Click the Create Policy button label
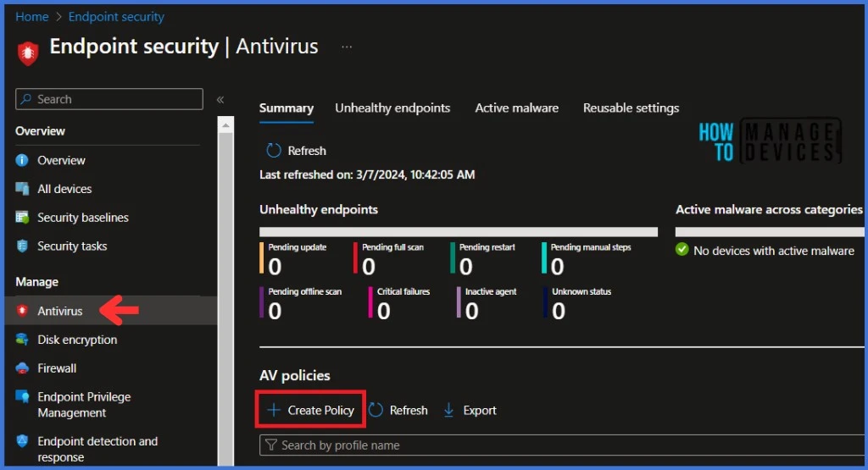 321,410
